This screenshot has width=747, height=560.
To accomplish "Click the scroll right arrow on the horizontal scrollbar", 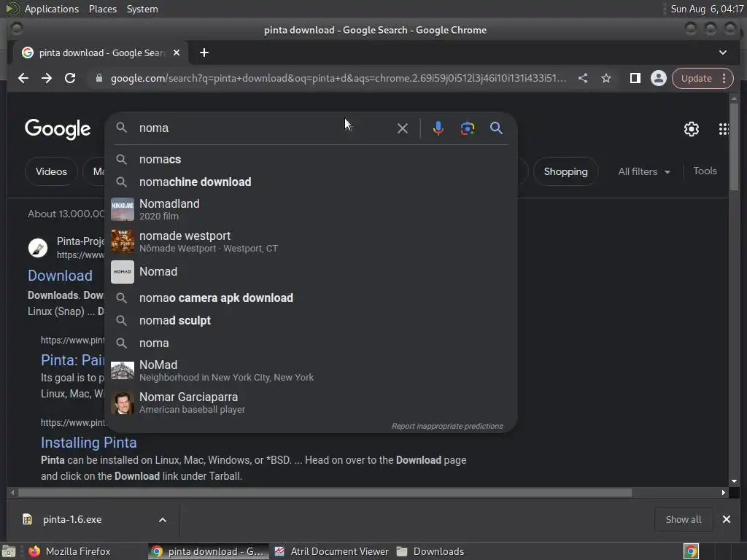I will 723,493.
